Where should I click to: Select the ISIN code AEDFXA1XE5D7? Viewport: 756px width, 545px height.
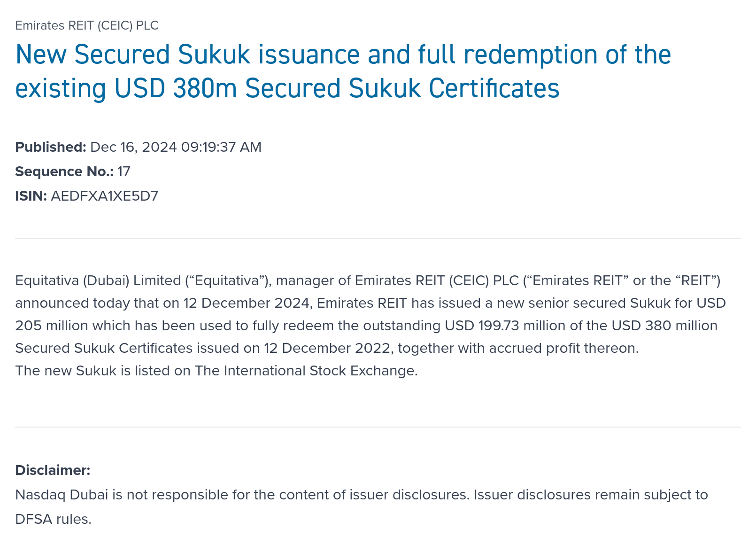[104, 196]
